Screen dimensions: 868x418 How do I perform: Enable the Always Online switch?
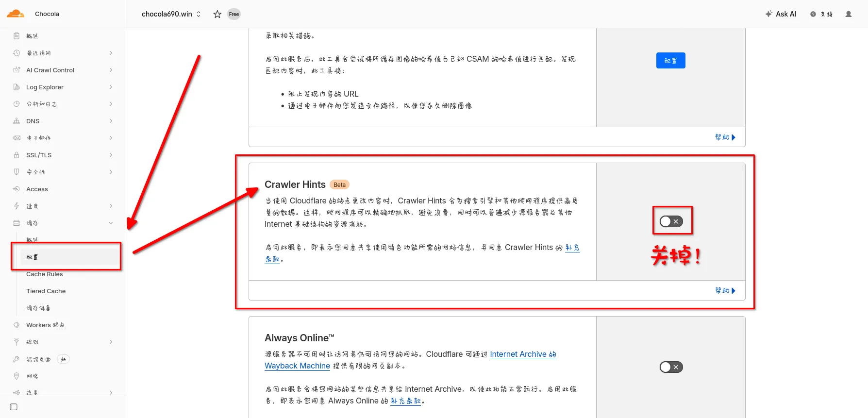pos(671,367)
